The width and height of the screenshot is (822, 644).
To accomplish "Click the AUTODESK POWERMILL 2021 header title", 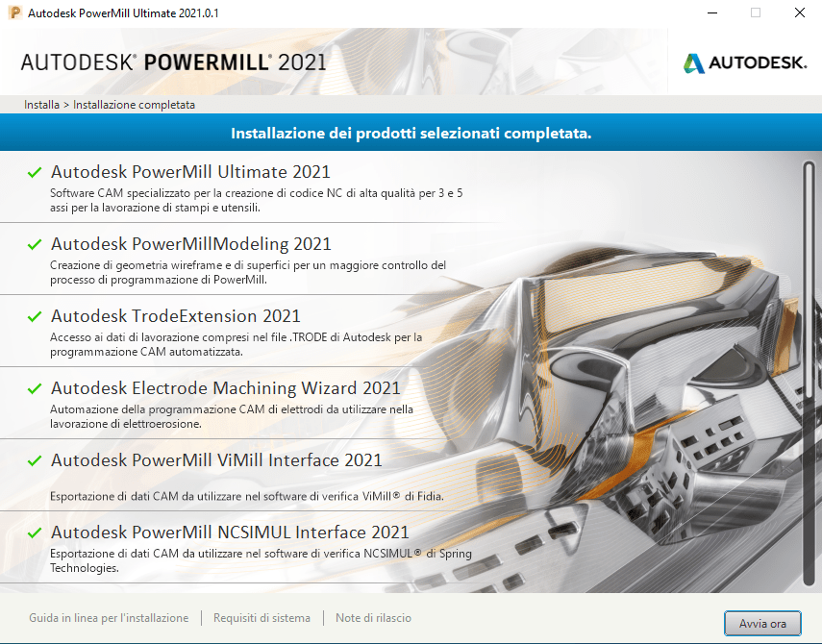I will pyautogui.click(x=173, y=62).
